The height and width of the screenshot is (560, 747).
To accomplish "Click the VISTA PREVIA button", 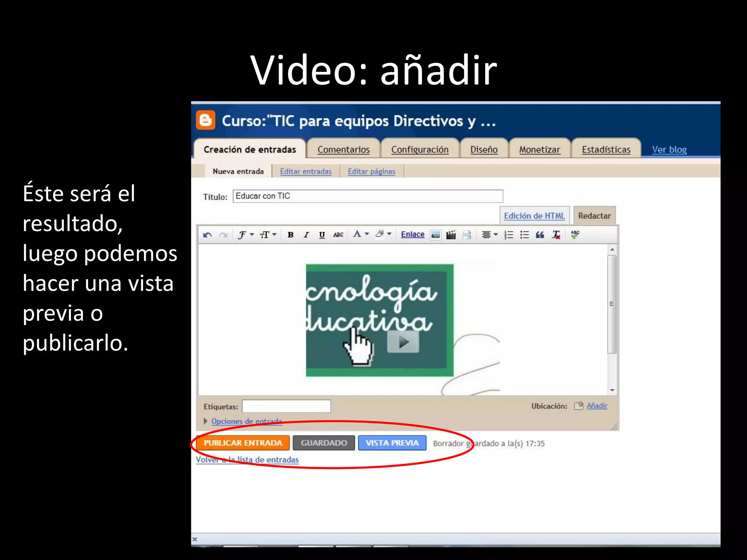I will 392,443.
